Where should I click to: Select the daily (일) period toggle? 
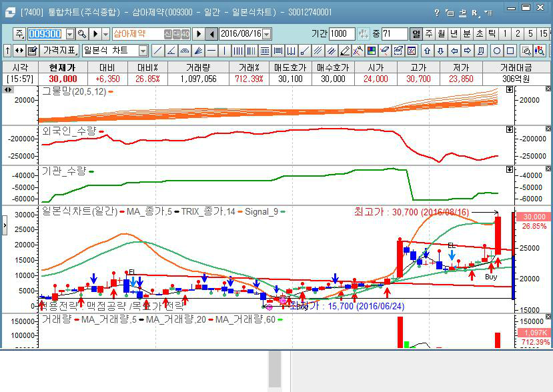tap(416, 34)
